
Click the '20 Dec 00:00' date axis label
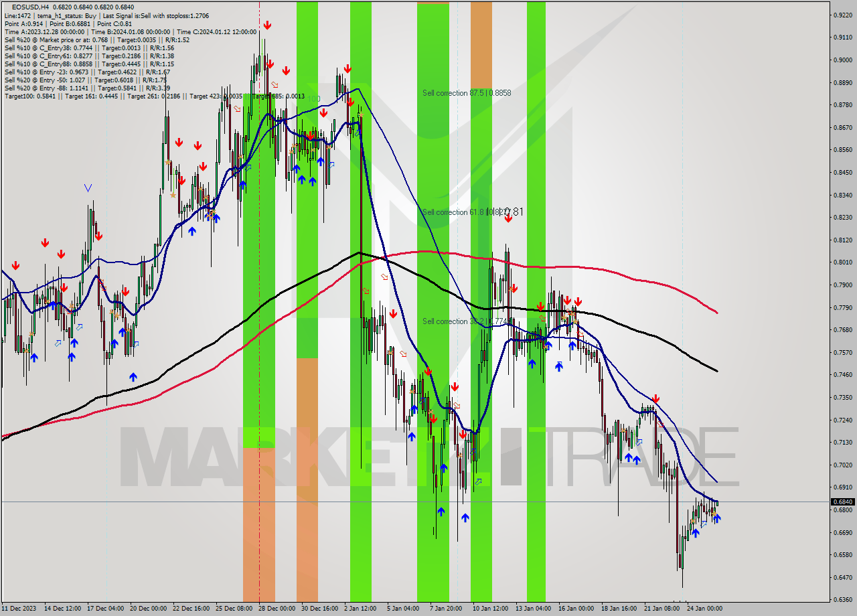tap(149, 609)
